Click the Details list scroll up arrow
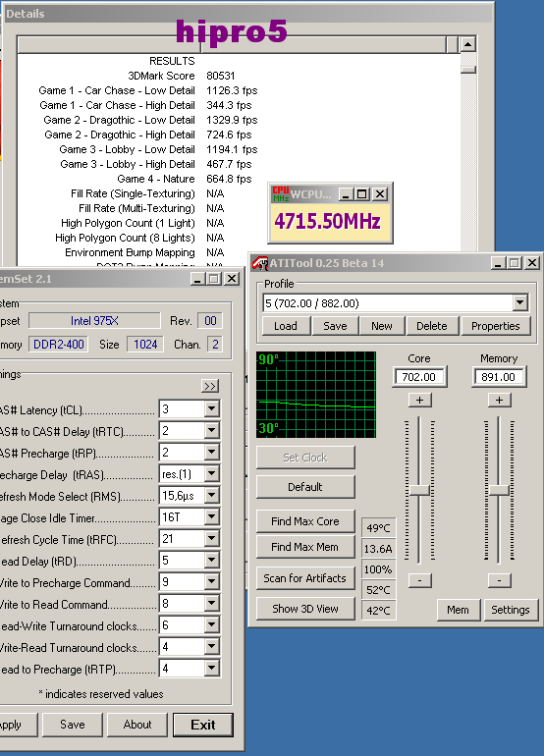The height and width of the screenshot is (756, 544). 467,44
